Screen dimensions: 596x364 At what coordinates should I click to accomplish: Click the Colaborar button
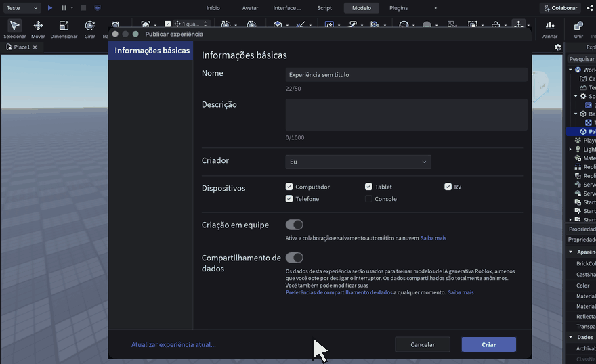tap(561, 8)
